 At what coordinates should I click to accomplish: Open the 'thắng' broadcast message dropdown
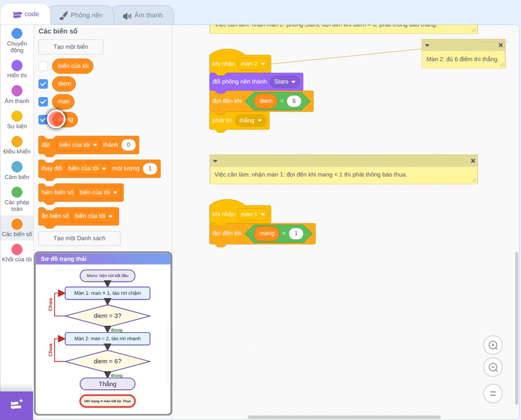pyautogui.click(x=251, y=120)
